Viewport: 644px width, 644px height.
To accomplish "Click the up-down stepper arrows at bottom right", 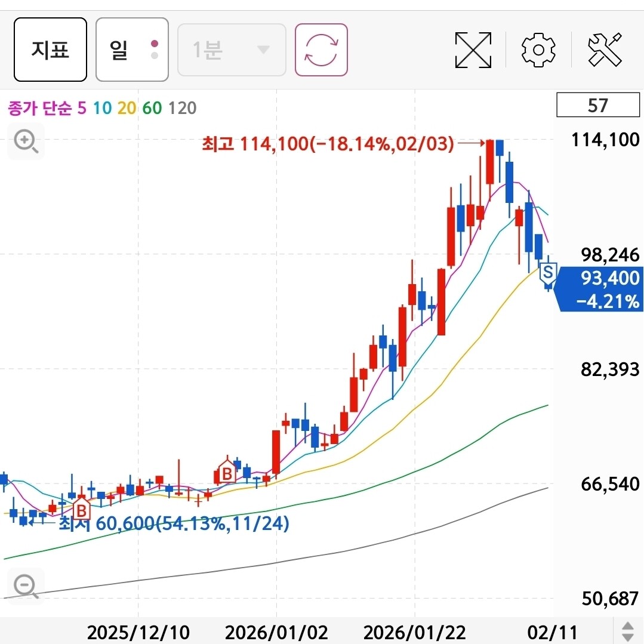I will click(628, 631).
